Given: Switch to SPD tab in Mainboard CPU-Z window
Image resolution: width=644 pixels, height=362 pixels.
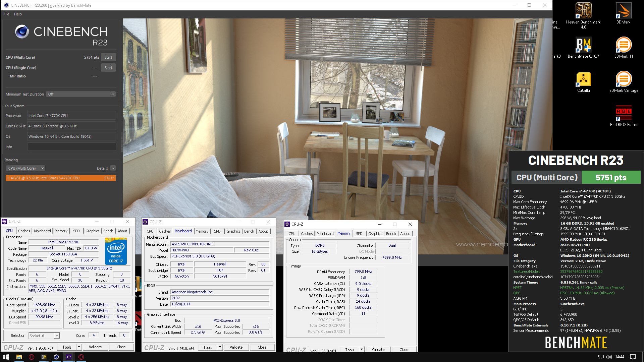Looking at the screenshot, I should (217, 231).
